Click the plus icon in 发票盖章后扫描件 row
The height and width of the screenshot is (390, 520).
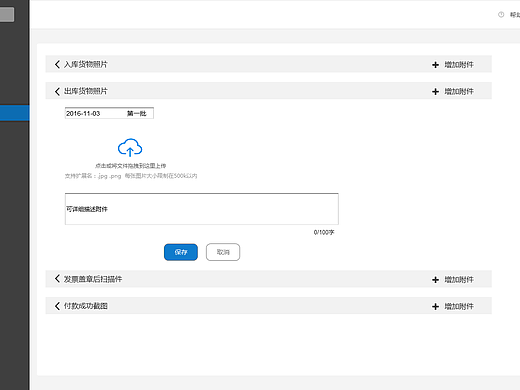(x=435, y=280)
